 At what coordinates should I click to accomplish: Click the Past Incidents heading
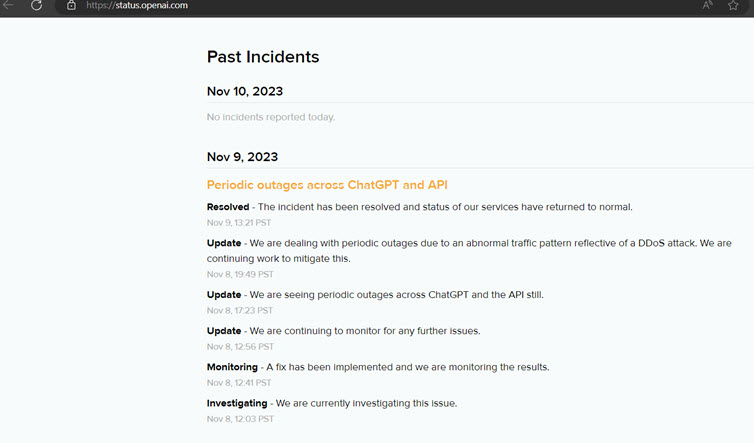(x=263, y=57)
